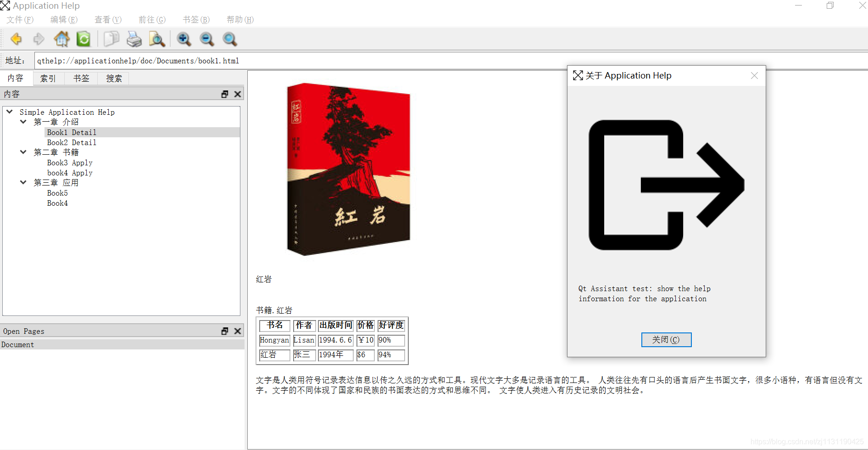The height and width of the screenshot is (450, 868).
Task: Print the document via printer icon
Action: click(134, 39)
